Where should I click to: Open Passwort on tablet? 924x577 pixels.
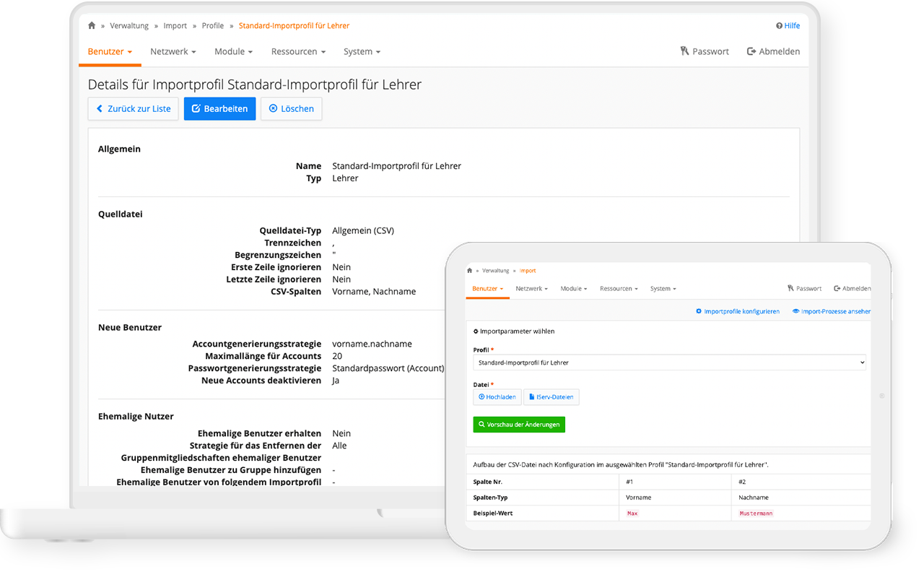click(x=804, y=288)
